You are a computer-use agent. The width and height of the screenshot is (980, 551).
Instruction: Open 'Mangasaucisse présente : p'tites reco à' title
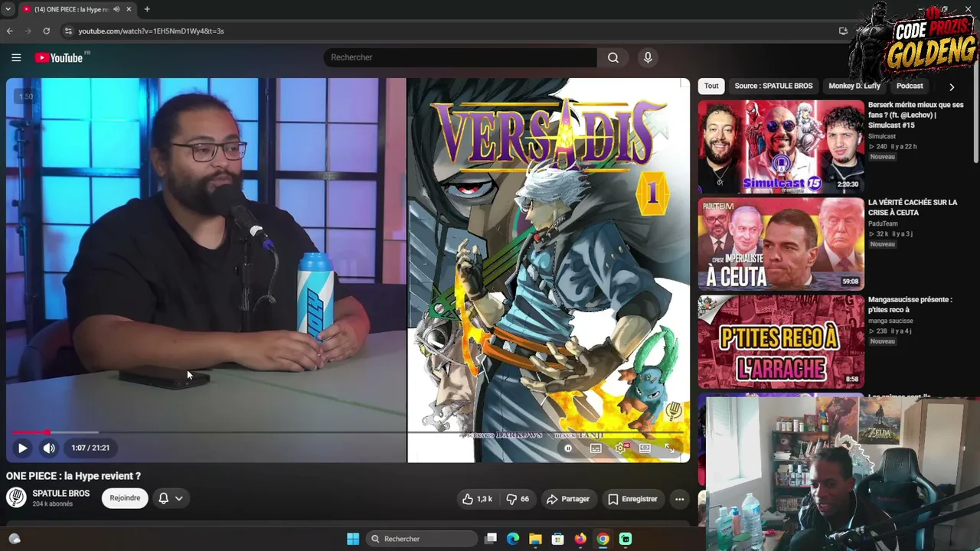[x=910, y=305]
